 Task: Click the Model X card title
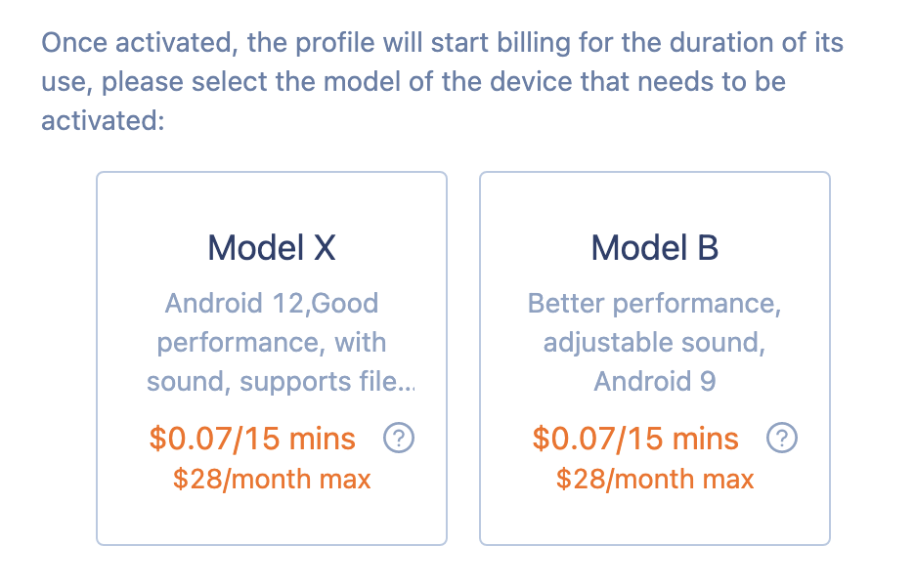(271, 247)
